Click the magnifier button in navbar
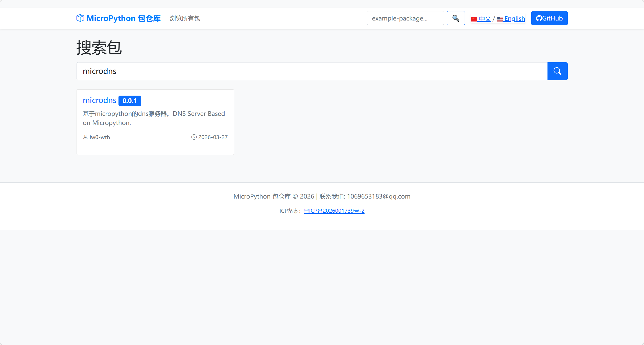This screenshot has width=644, height=345. point(456,18)
